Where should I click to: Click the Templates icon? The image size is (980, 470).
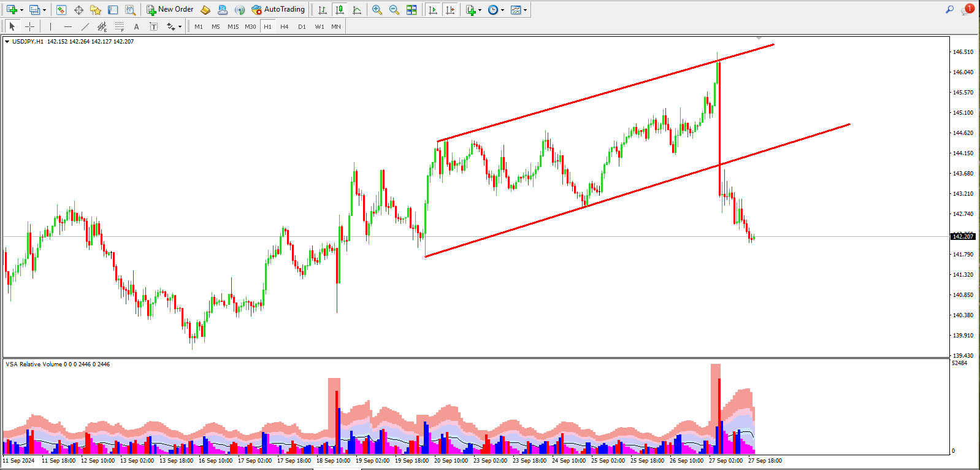point(516,10)
